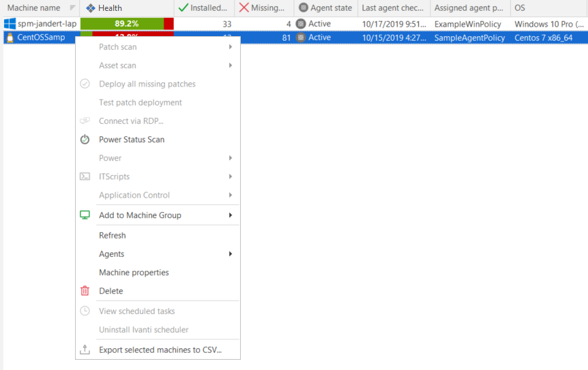Viewport: 588px width, 370px height.
Task: Click the RDP connection icon
Action: tap(85, 121)
